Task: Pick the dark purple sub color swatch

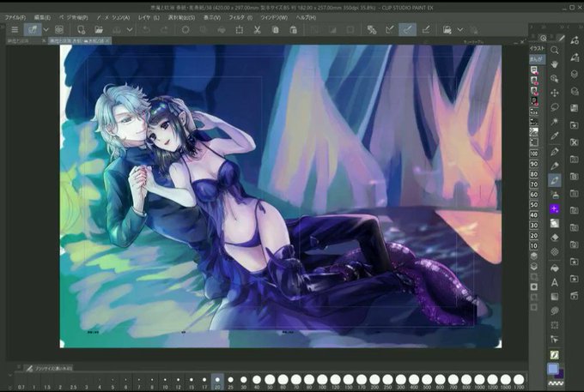Action: pyautogui.click(x=560, y=374)
